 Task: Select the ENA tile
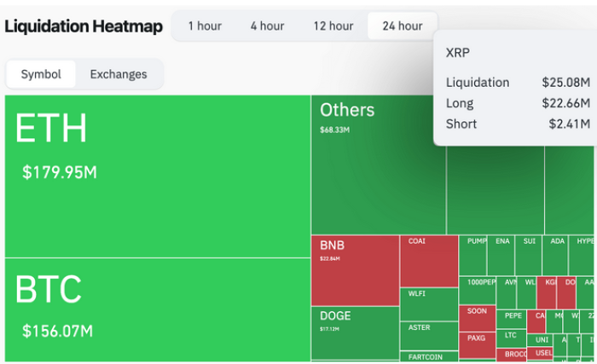(x=502, y=255)
